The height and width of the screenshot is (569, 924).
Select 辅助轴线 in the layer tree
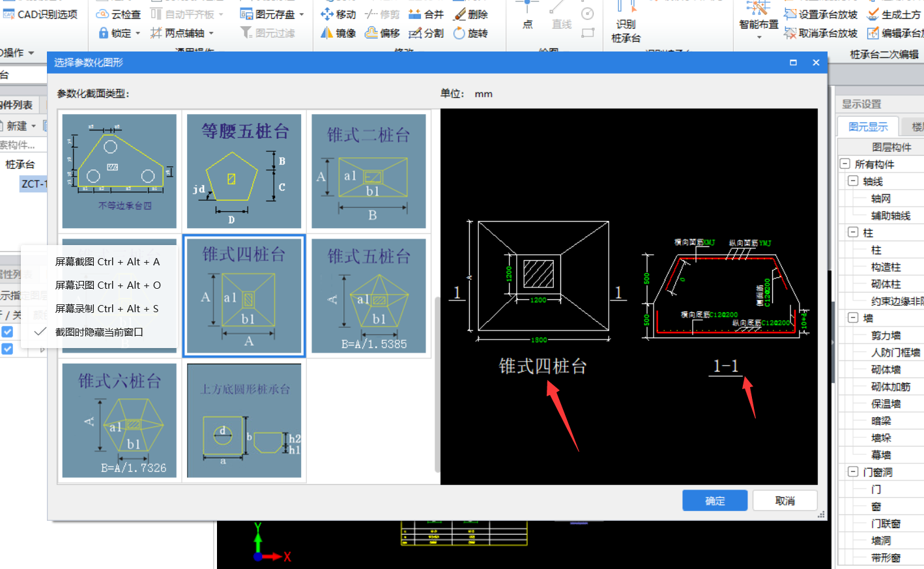(891, 215)
